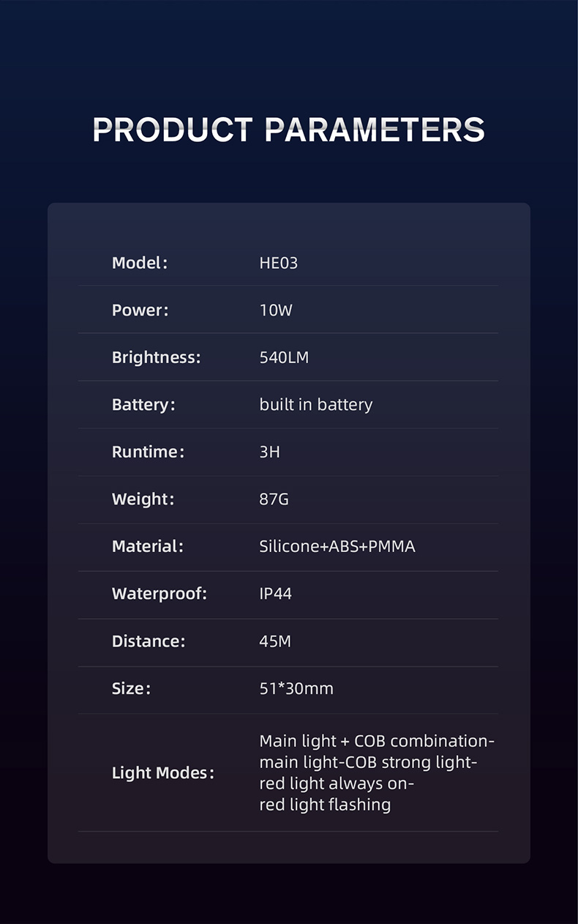This screenshot has width=578, height=924.
Task: Click the Model label
Action: tap(140, 263)
